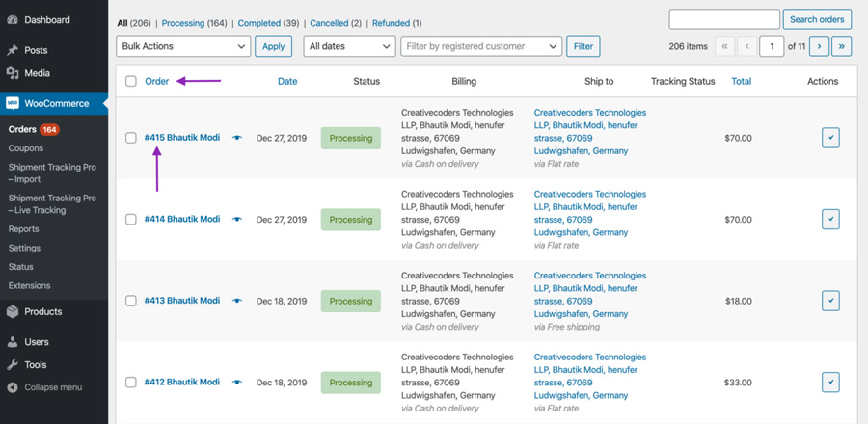Viewport: 868px width, 424px height.
Task: Open order #412 Bhautik Modi
Action: pos(182,382)
